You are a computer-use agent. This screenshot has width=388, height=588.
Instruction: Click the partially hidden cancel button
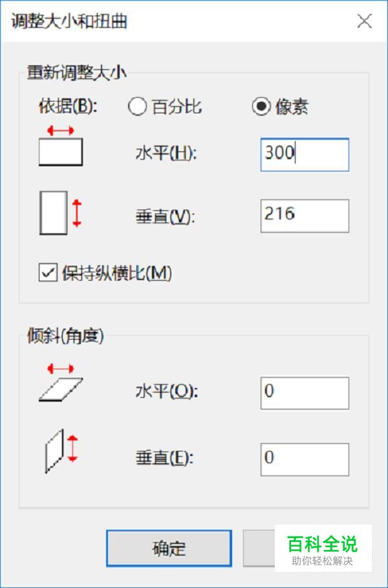click(259, 548)
